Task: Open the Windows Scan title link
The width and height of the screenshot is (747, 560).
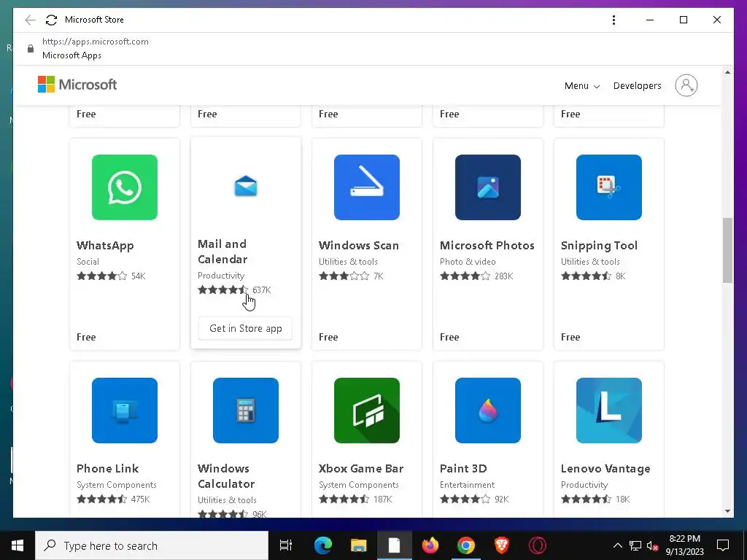Action: coord(359,245)
